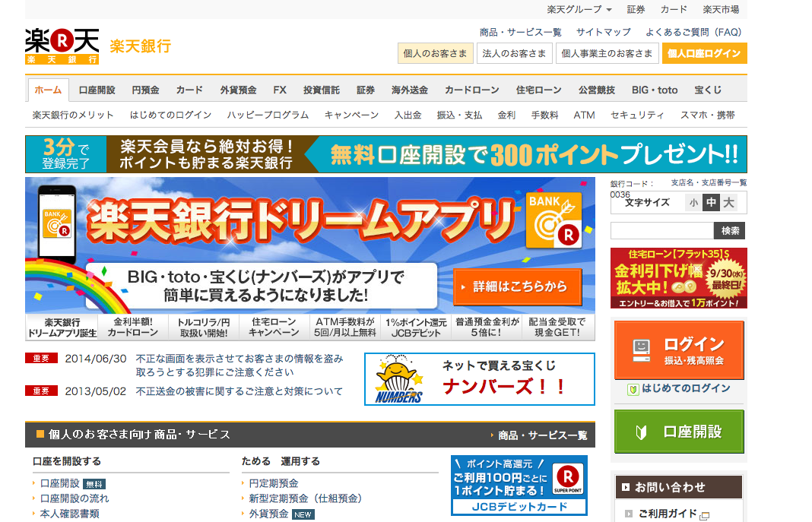Open the JCBデビットカード promo banner

tap(519, 486)
